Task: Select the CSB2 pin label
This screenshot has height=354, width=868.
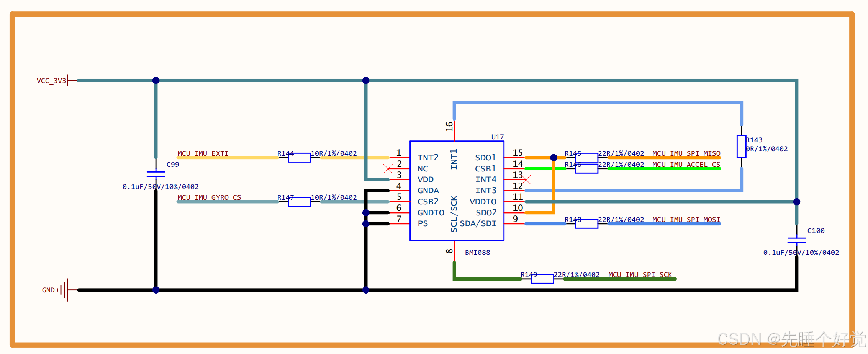Action: tap(428, 202)
